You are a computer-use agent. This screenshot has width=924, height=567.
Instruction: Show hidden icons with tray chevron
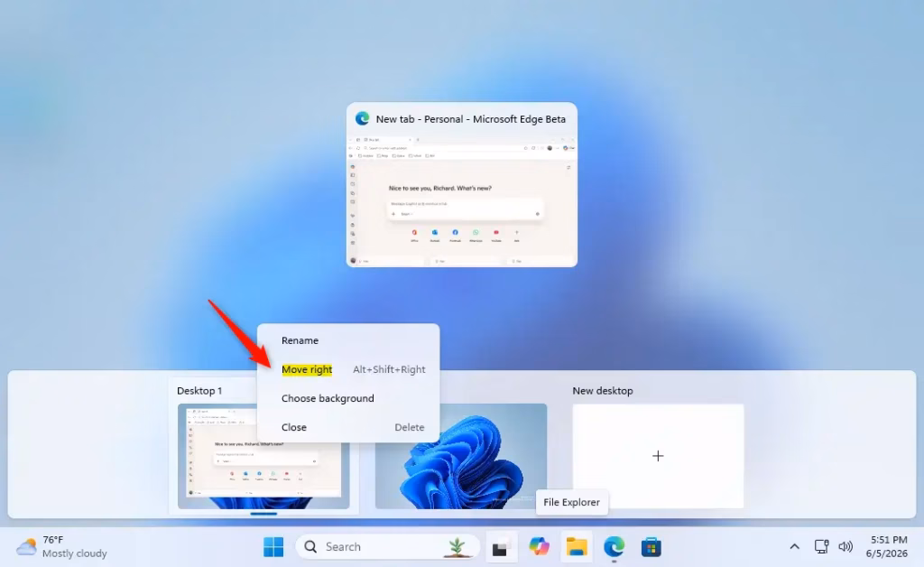pyautogui.click(x=794, y=546)
